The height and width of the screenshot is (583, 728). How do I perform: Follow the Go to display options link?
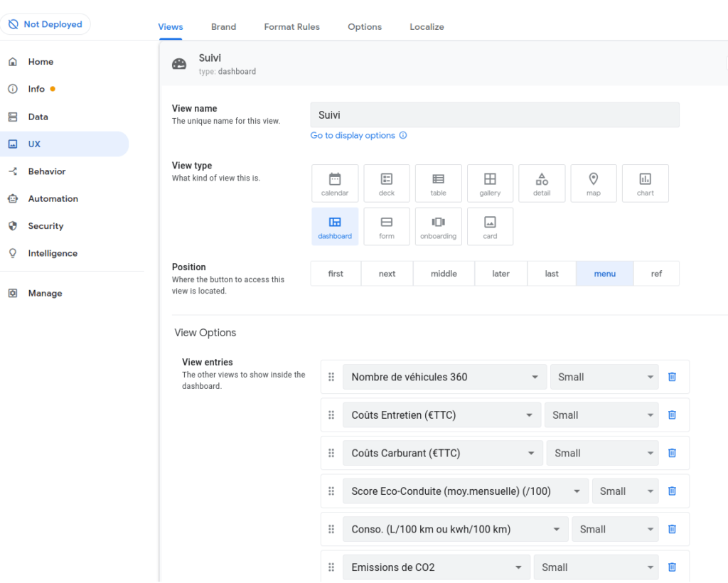(353, 135)
